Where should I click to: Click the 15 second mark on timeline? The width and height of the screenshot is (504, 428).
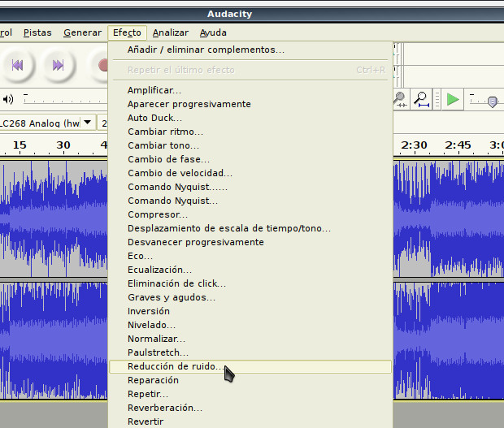click(20, 145)
